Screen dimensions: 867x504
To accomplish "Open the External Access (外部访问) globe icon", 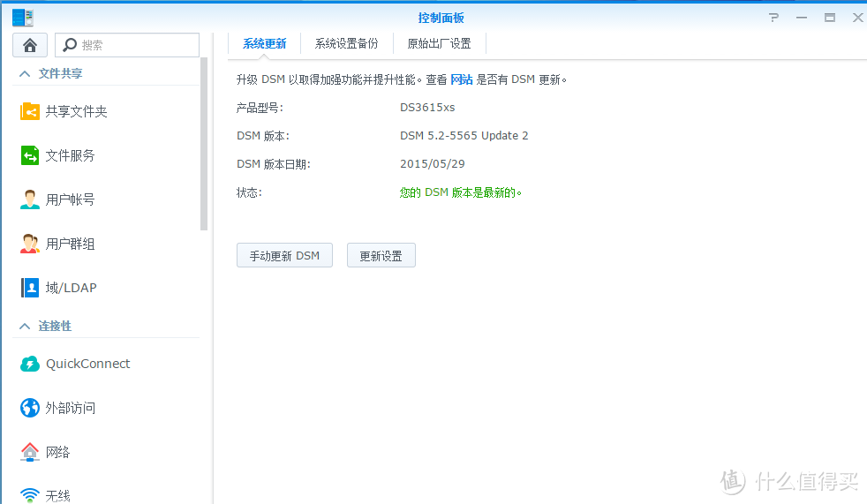I will click(30, 408).
